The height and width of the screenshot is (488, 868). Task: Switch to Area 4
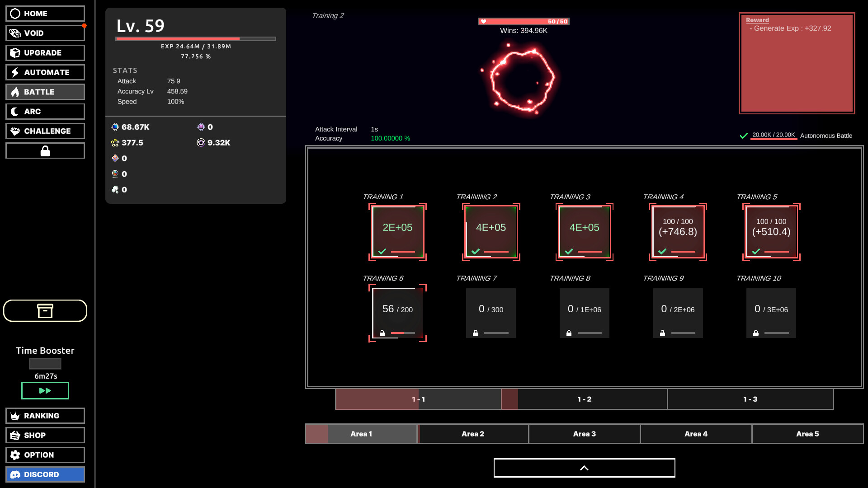tap(696, 433)
